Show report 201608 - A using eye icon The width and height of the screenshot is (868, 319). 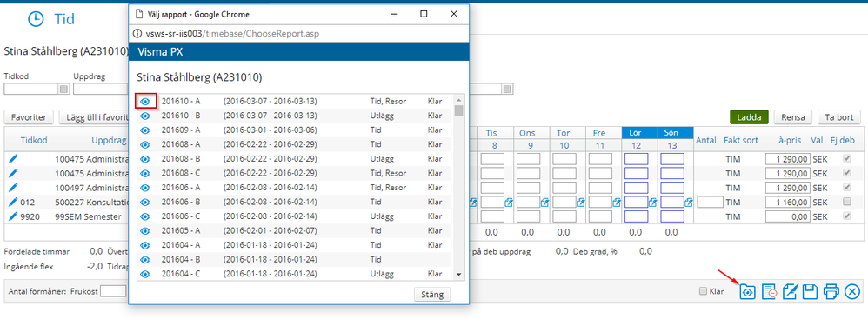(145, 144)
